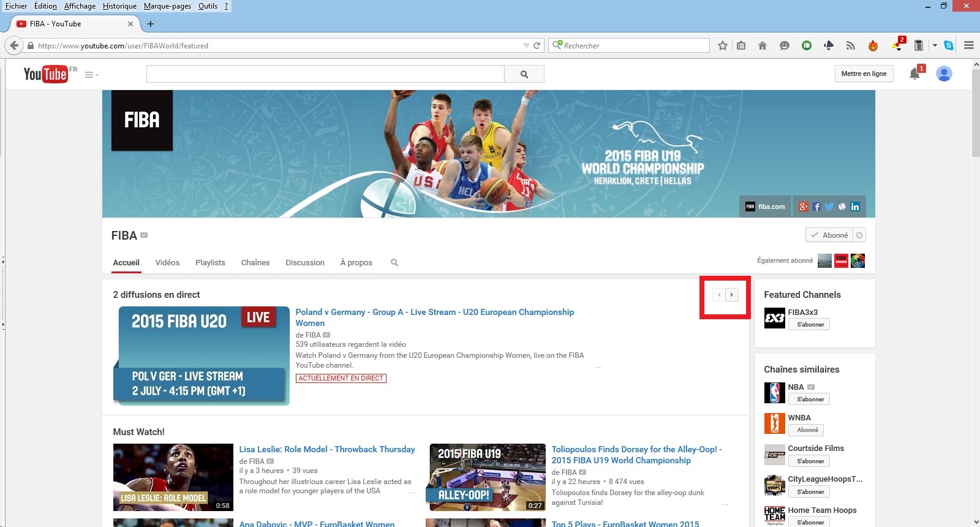Switch to the Vidéos tab
This screenshot has height=527, width=980.
point(167,263)
